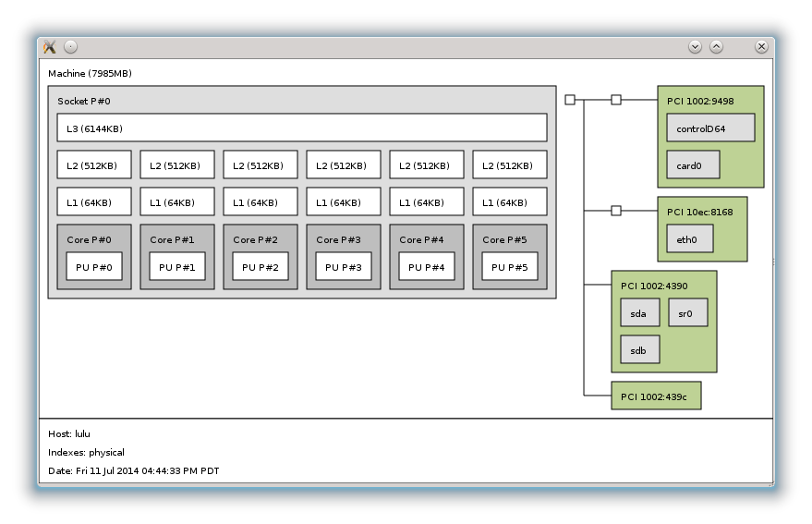Viewport: 812px width, 524px height.
Task: Select the card0 device box
Action: pyautogui.click(x=693, y=165)
